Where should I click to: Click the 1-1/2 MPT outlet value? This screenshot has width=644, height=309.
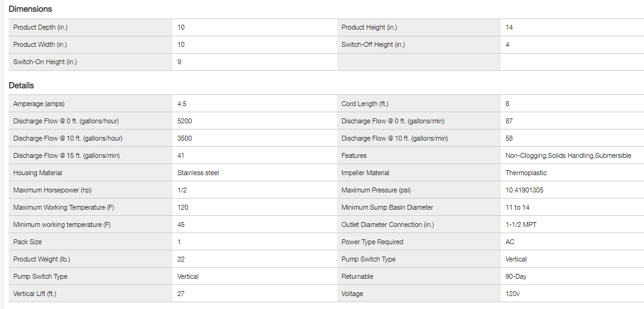click(521, 225)
